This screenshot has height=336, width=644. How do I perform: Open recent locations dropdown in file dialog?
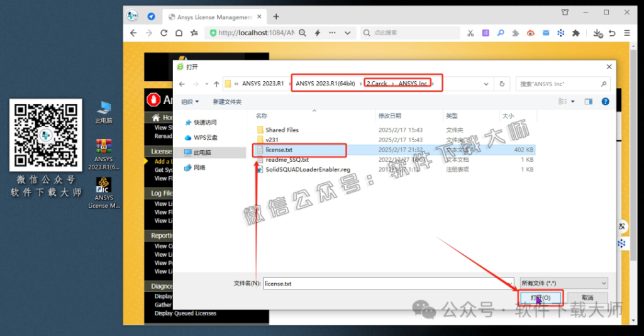[x=206, y=84]
